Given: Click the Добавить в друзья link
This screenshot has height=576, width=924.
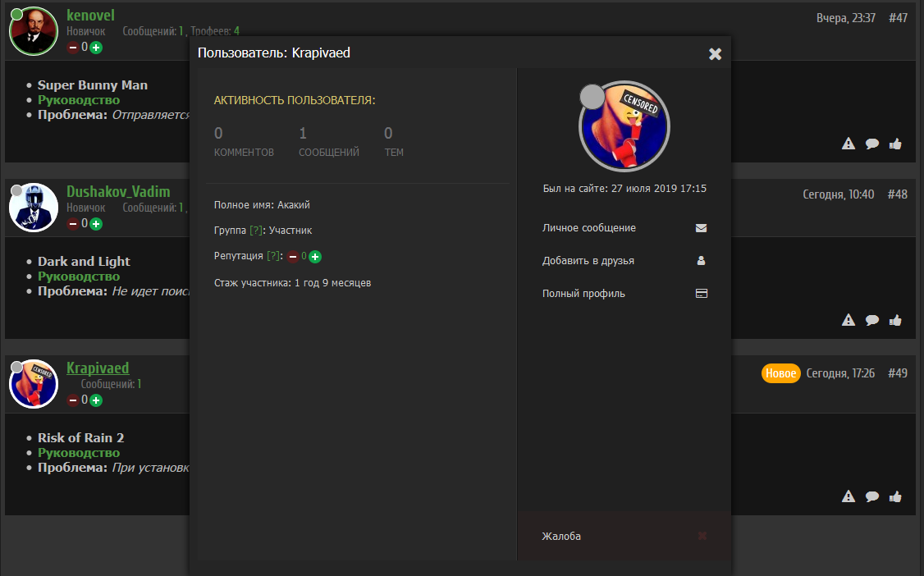Looking at the screenshot, I should tap(588, 260).
